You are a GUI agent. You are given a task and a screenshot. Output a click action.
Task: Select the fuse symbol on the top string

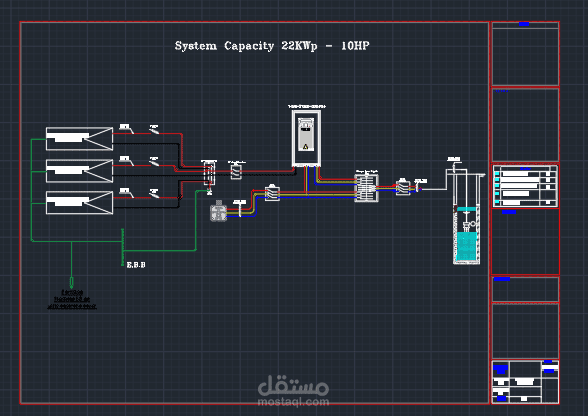coord(126,129)
